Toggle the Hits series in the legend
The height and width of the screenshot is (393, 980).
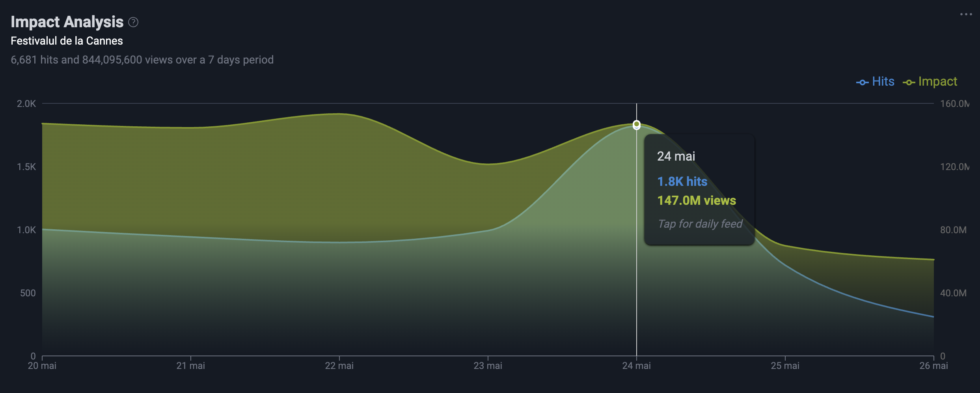click(875, 82)
